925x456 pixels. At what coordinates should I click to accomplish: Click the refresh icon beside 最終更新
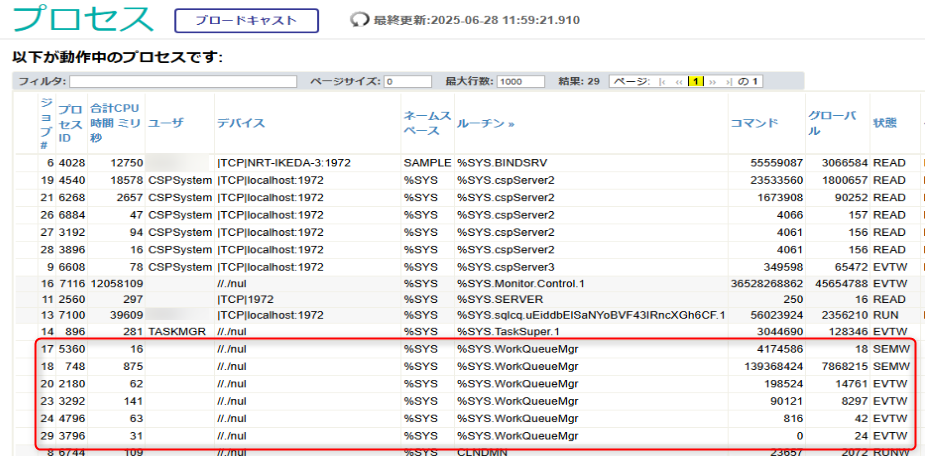click(359, 20)
